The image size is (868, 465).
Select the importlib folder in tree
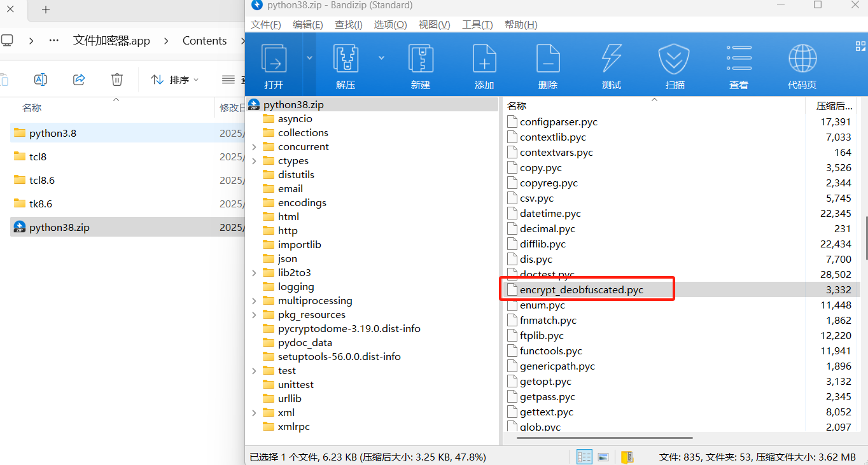(299, 245)
